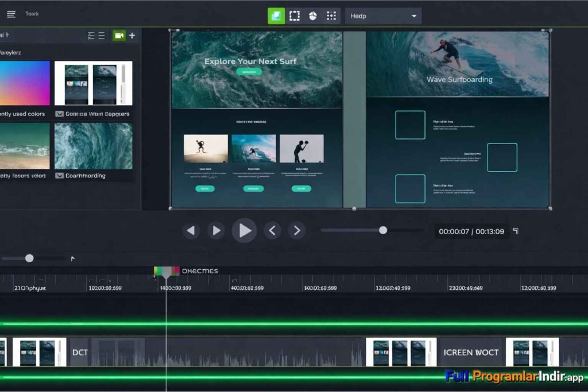Click the gradient color swatch in the colors panel
Image resolution: width=588 pixels, height=392 pixels.
point(24,84)
